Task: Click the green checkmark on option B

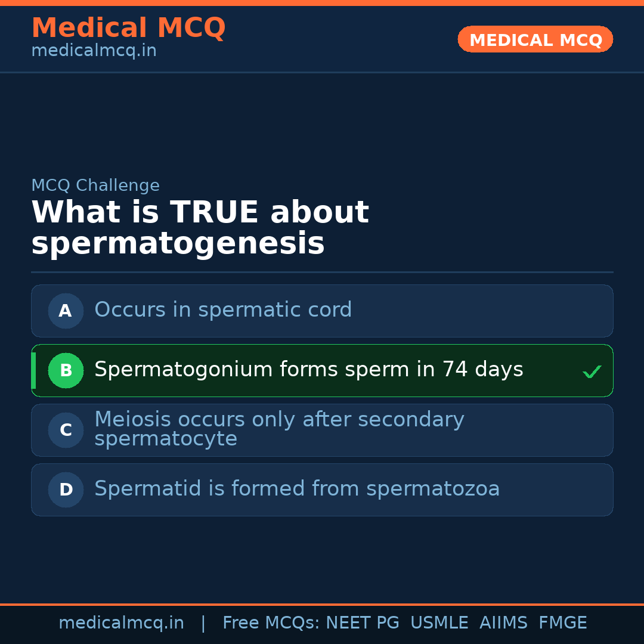Action: 592,371
